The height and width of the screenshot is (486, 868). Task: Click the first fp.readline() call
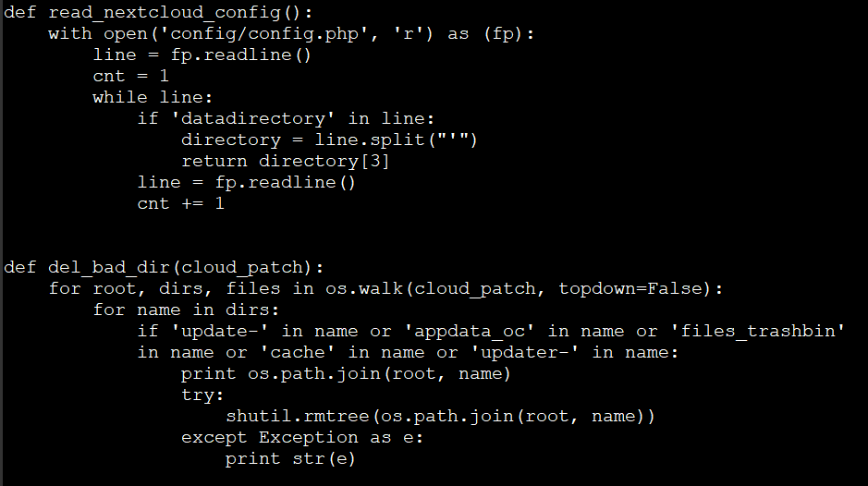[241, 55]
